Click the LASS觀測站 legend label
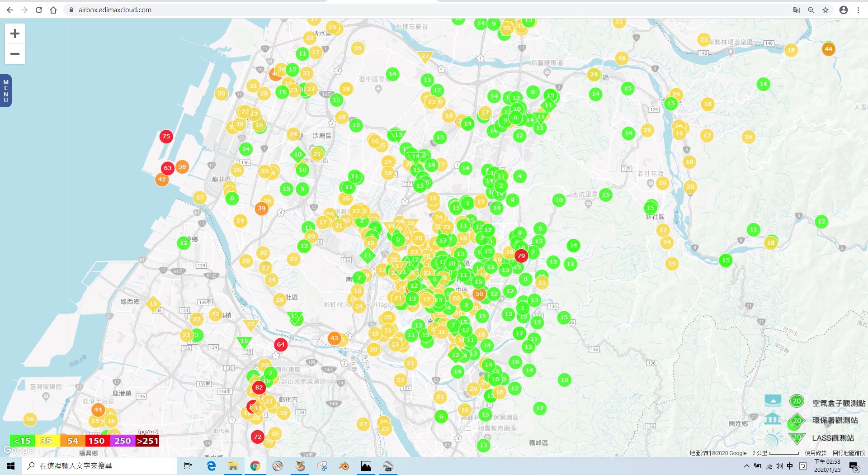Screen dimensions: 868x475 coord(833,438)
